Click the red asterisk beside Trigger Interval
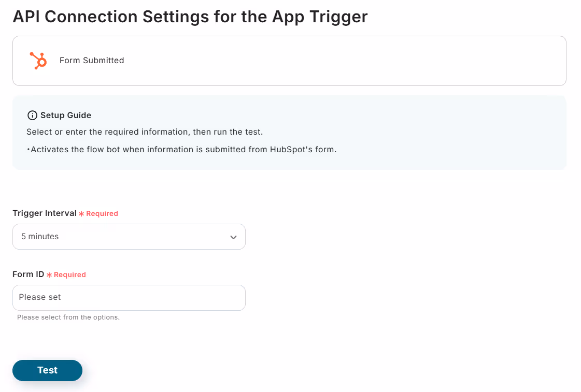This screenshot has width=581, height=392. click(x=81, y=214)
